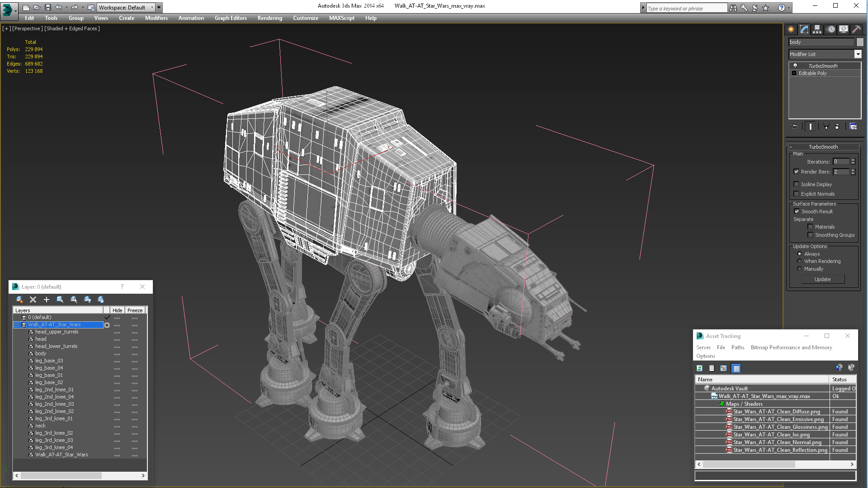Toggle TurboSmooth light bulb visibility
Viewport: 868px width, 488px height.
[x=795, y=66]
